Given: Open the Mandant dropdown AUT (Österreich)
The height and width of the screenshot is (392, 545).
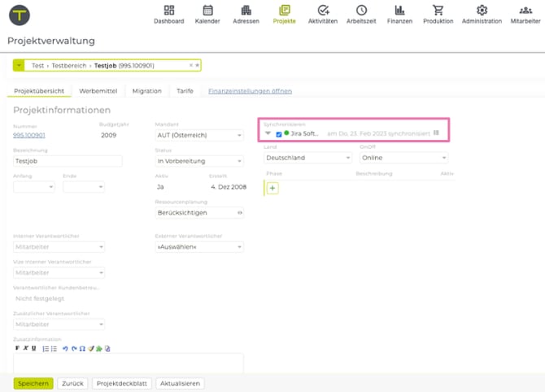Looking at the screenshot, I should [199, 135].
